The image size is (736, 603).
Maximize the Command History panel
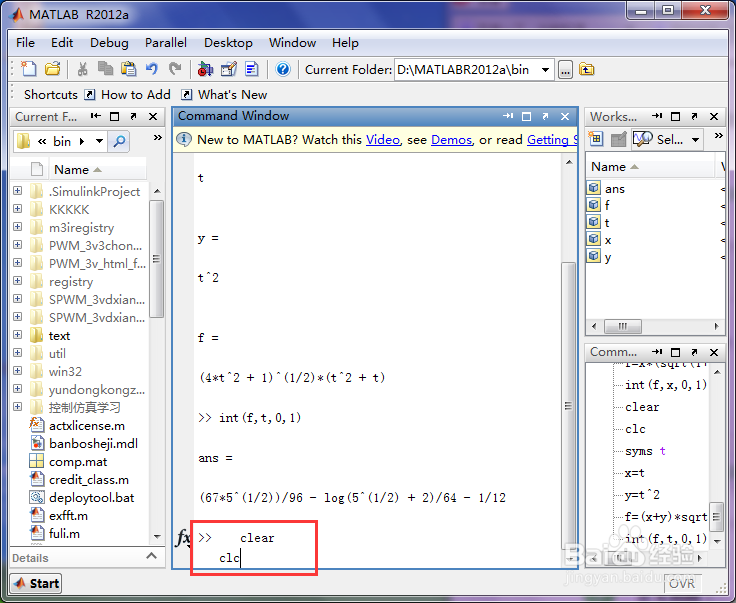pos(675,352)
